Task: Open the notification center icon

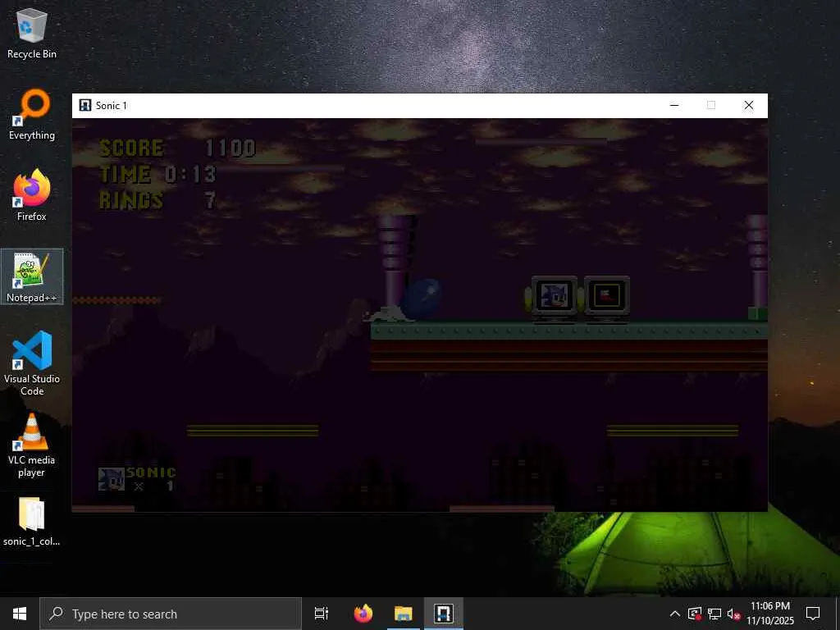Action: pos(813,614)
